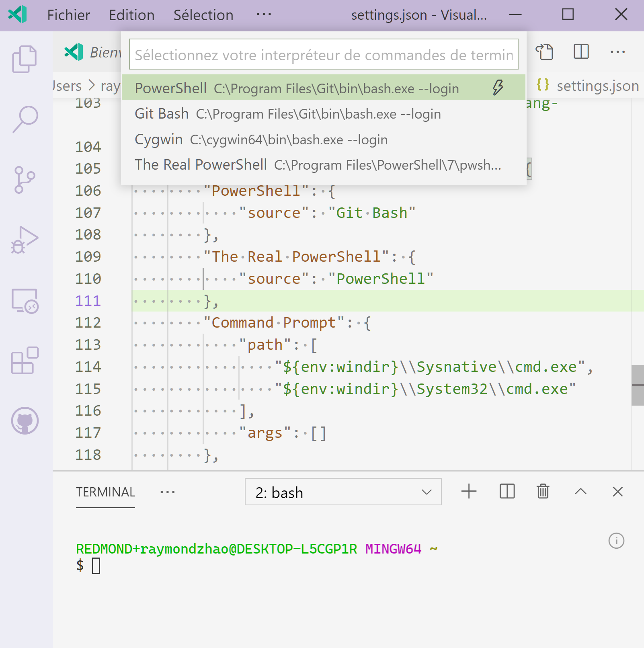Kill terminal with trash icon

543,491
